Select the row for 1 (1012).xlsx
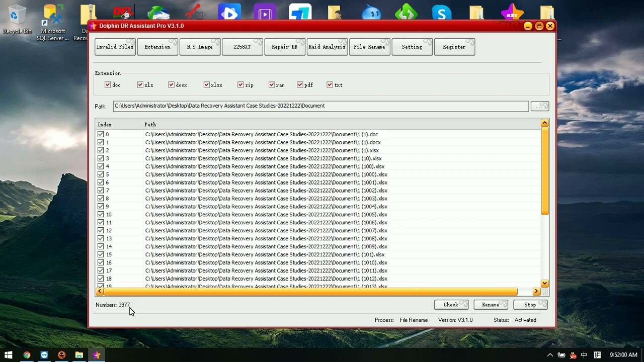This screenshot has height=362, width=644. point(318,279)
